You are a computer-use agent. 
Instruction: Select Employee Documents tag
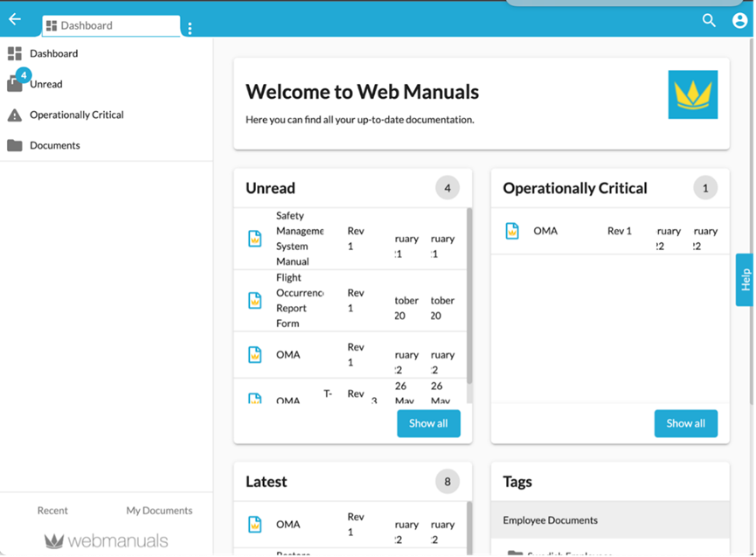(x=610, y=520)
